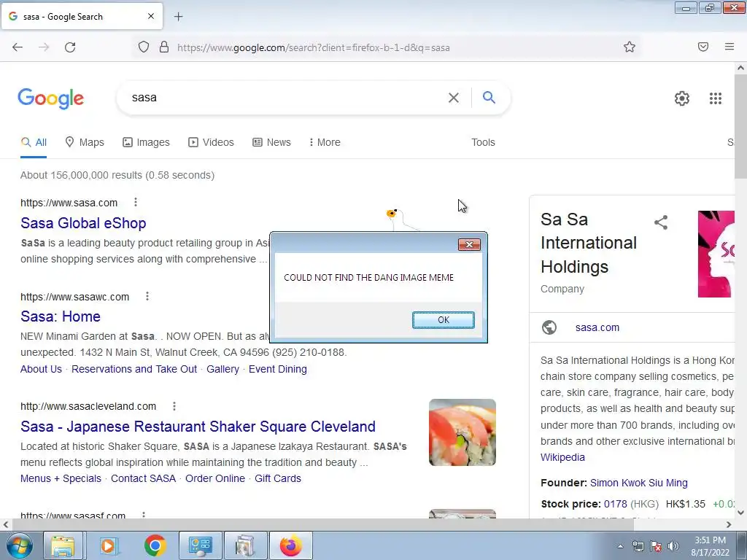
Task: Click the Firefox taskbar icon
Action: 290,545
